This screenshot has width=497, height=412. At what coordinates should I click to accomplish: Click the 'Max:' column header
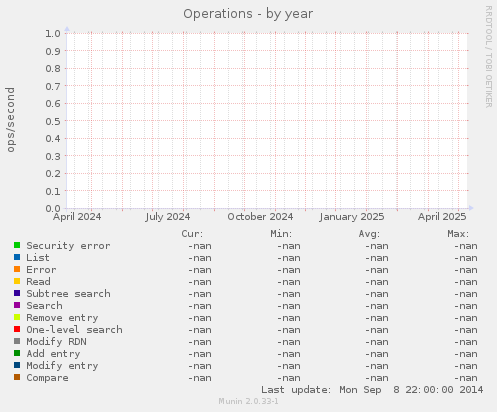click(x=458, y=234)
